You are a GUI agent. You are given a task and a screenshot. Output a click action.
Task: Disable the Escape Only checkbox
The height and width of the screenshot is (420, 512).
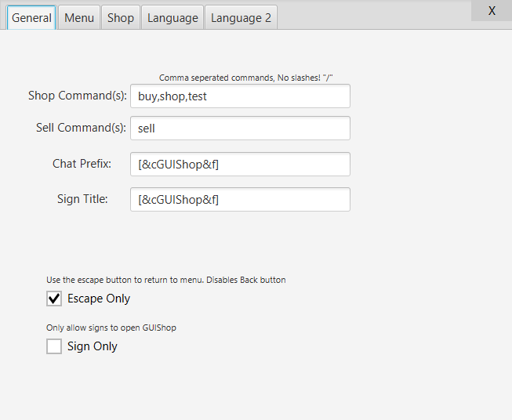[54, 299]
